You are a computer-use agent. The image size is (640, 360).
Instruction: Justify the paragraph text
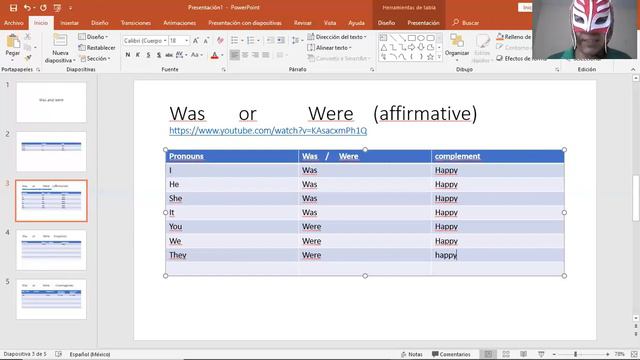[x=266, y=55]
